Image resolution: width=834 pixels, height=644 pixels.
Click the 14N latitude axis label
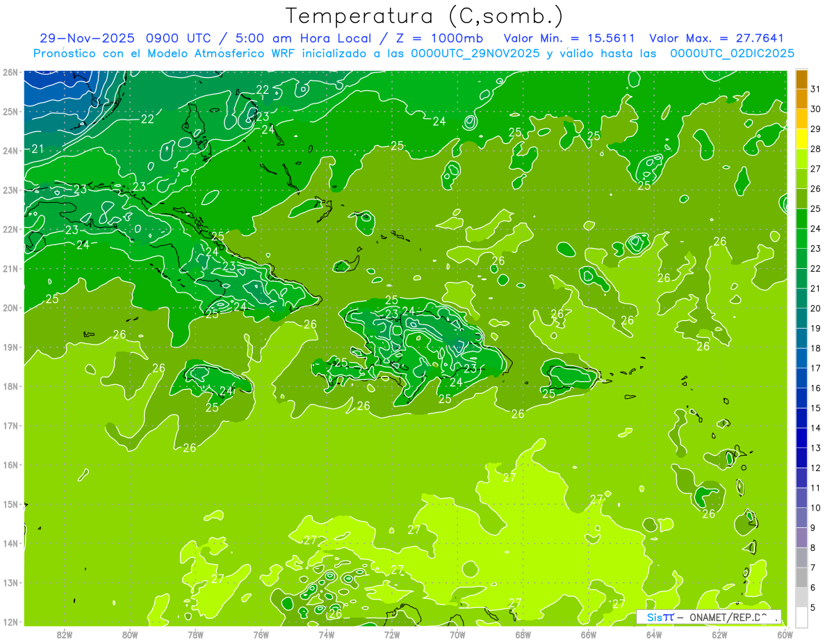click(x=10, y=543)
